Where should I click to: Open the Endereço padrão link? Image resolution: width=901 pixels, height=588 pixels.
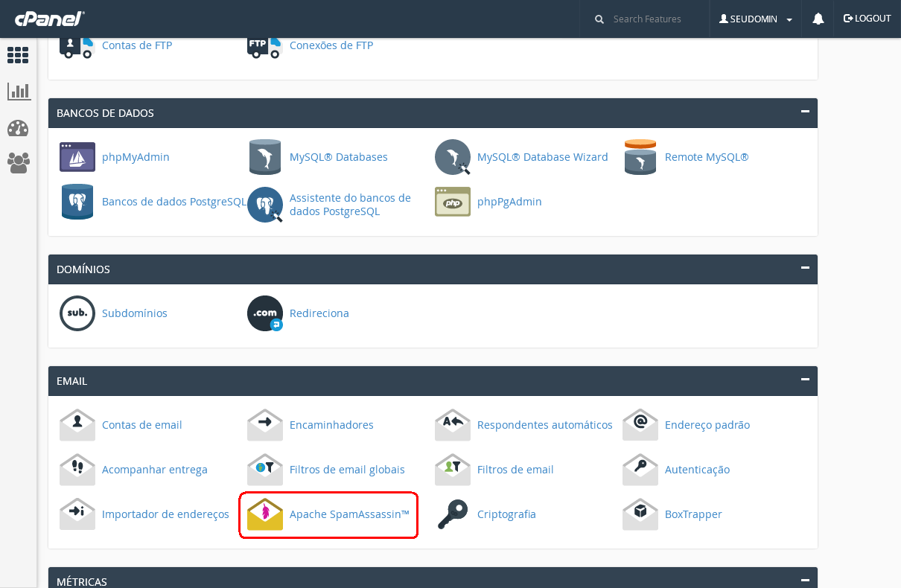point(707,425)
